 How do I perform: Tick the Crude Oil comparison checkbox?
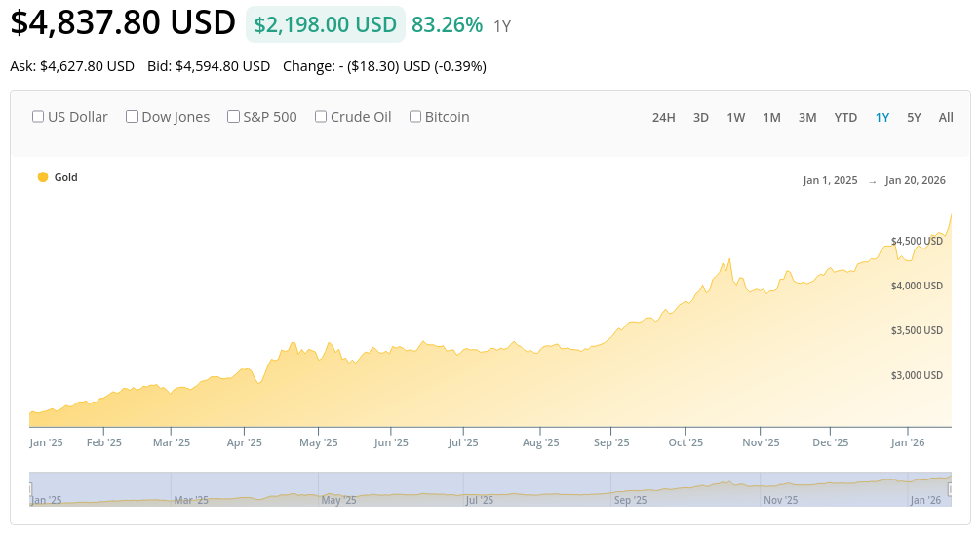(321, 117)
